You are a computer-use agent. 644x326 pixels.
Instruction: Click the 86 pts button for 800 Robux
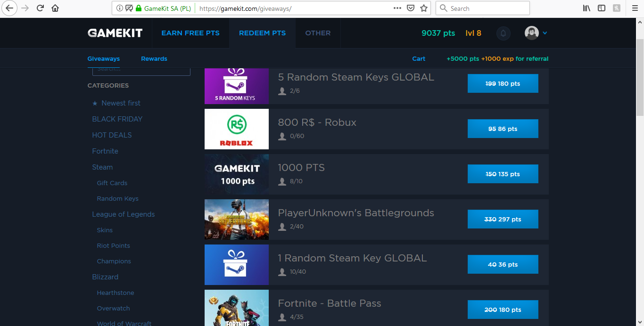[x=503, y=129]
